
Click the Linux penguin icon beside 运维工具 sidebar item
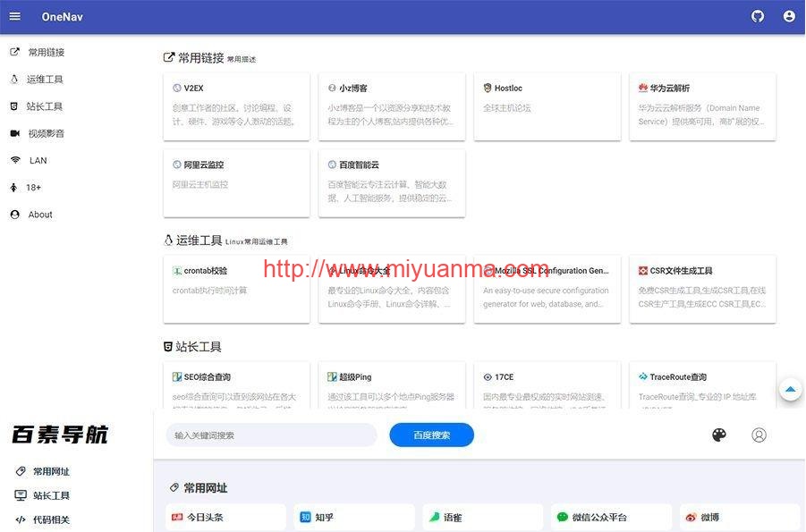(x=14, y=80)
